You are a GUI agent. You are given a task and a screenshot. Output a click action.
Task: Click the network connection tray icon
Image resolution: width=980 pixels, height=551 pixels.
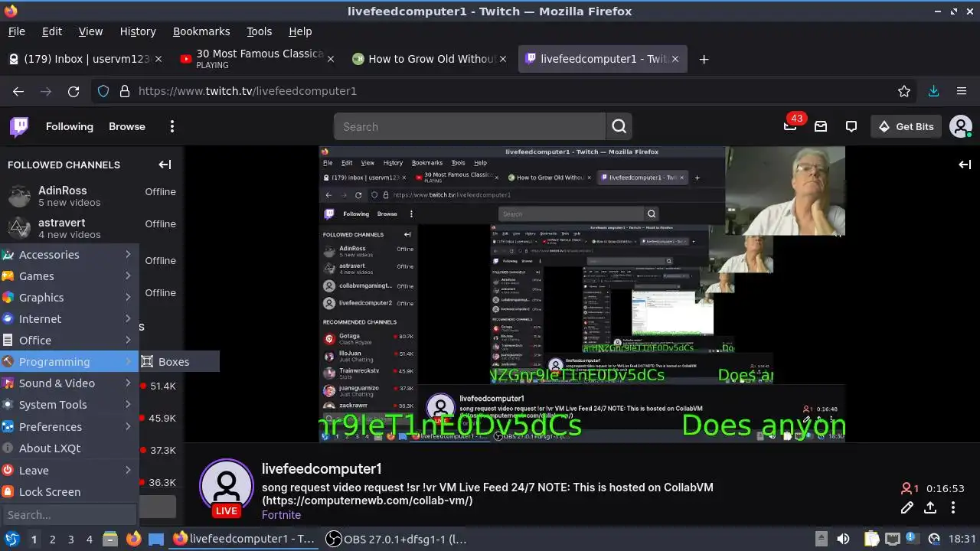(x=892, y=539)
